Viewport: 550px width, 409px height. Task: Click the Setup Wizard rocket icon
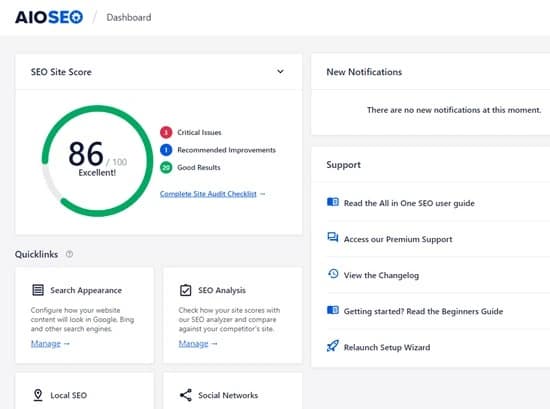pos(333,346)
